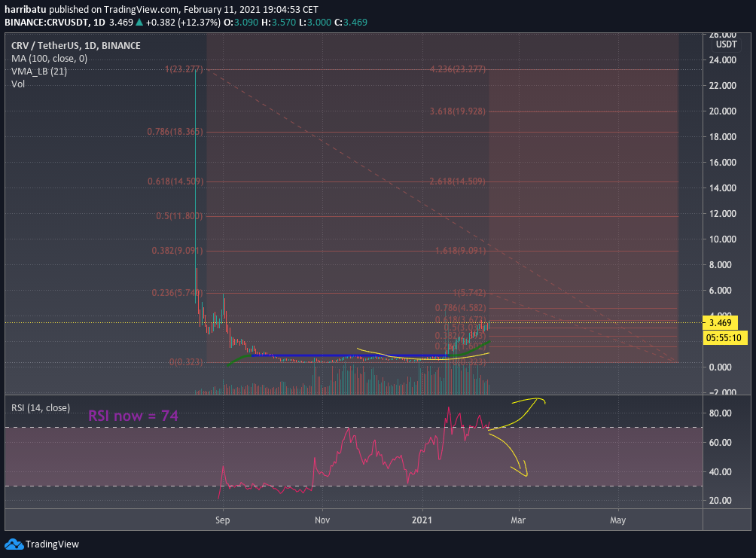
Task: Select the RSI (14, close) indicator label
Action: tap(41, 408)
